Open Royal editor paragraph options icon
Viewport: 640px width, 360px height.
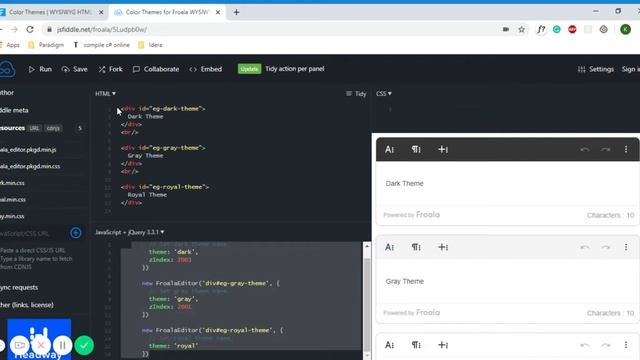click(x=416, y=345)
